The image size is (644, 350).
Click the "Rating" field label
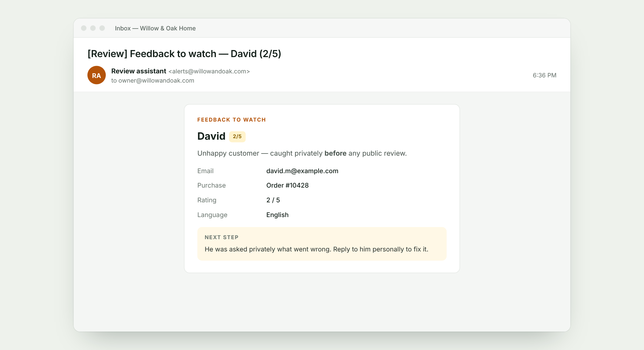coord(207,200)
